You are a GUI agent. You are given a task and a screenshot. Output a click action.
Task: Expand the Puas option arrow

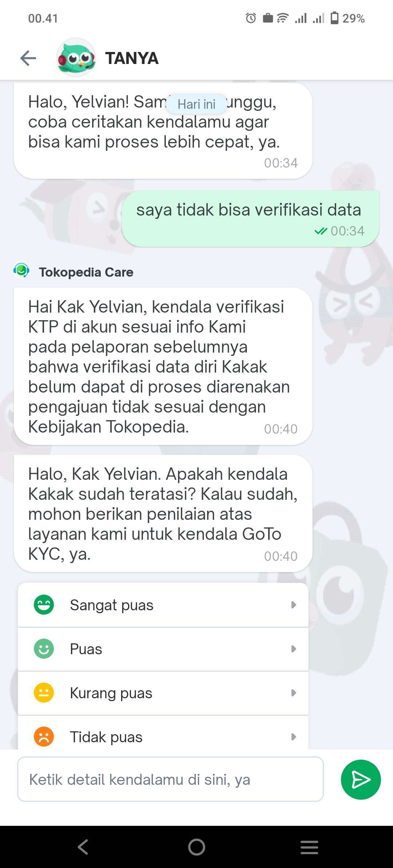[x=293, y=649]
